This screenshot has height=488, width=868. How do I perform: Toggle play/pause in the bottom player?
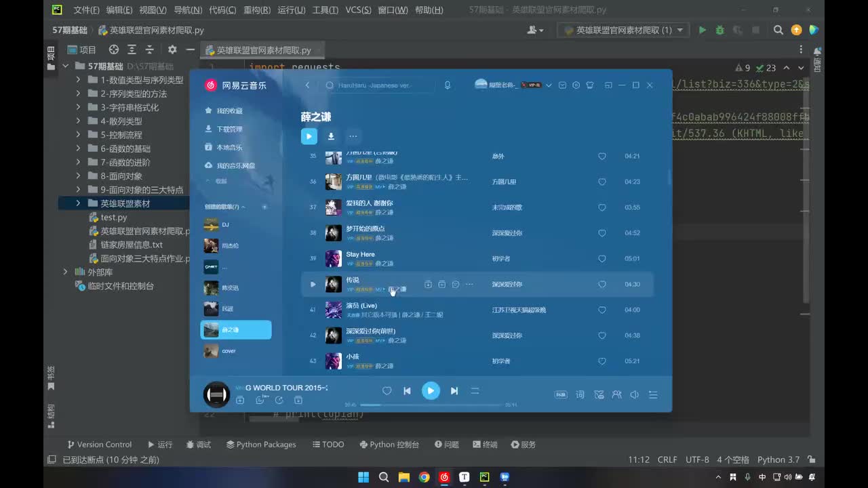431,391
